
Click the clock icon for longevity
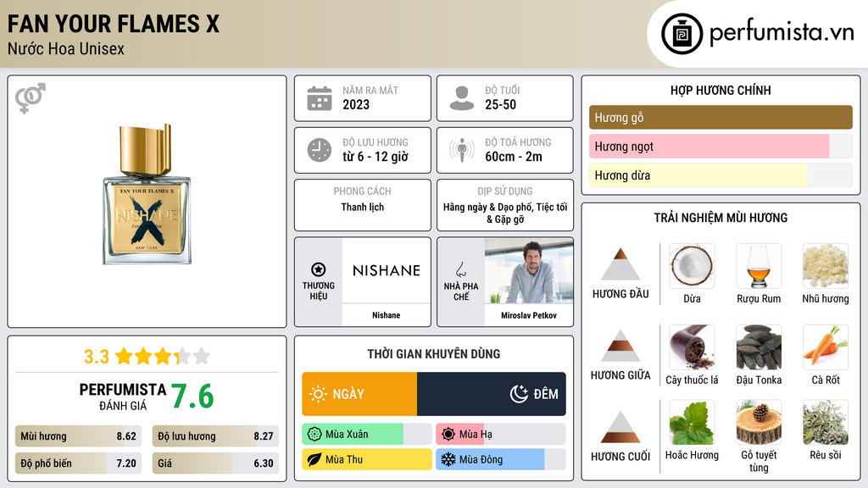[x=319, y=150]
